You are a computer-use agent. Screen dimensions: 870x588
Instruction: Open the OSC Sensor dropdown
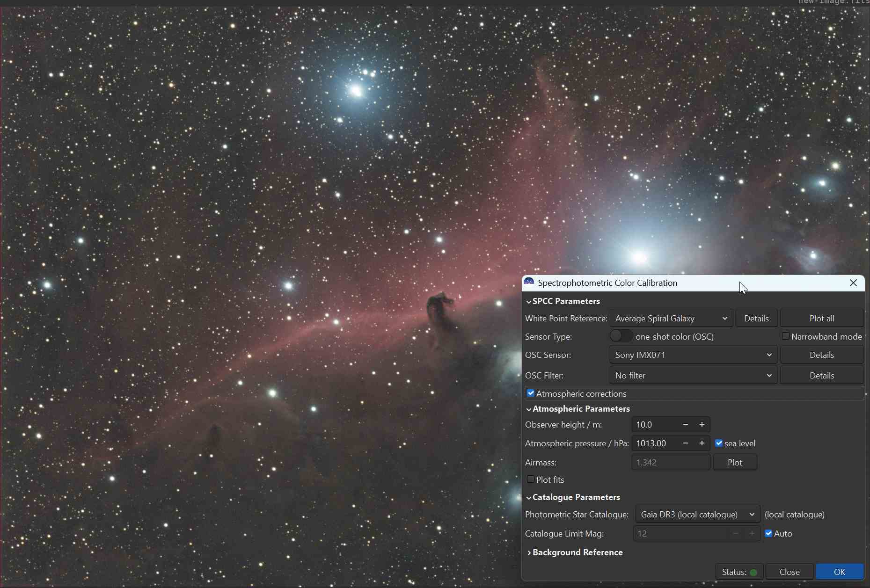[693, 355]
